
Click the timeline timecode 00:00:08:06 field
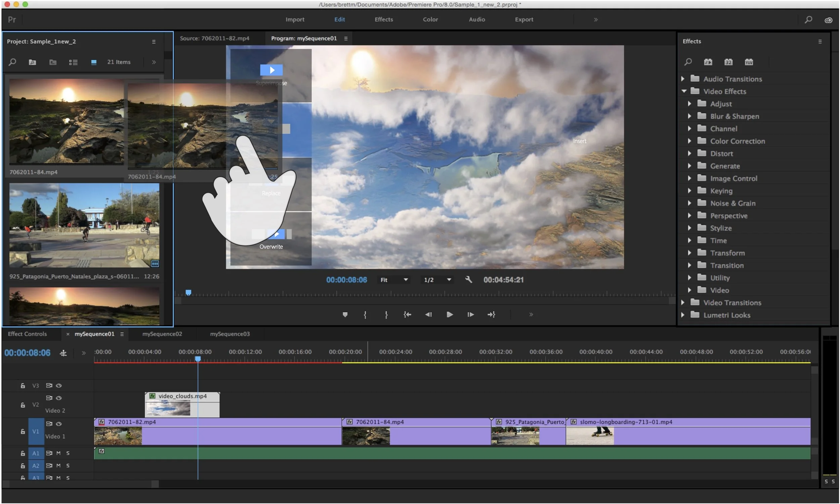pyautogui.click(x=27, y=353)
